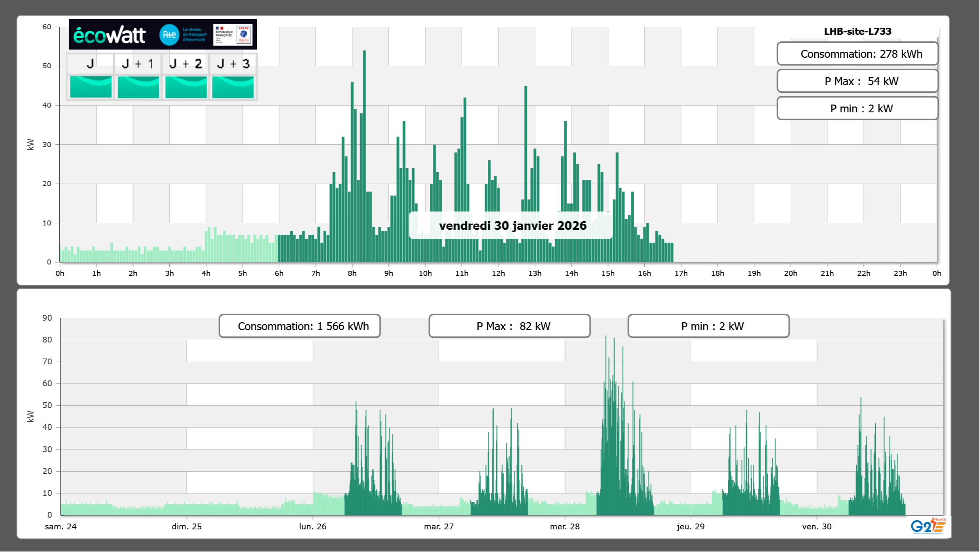Click the mer. 28 day marker on weekly chart
This screenshot has height=552, width=980.
pos(565,526)
